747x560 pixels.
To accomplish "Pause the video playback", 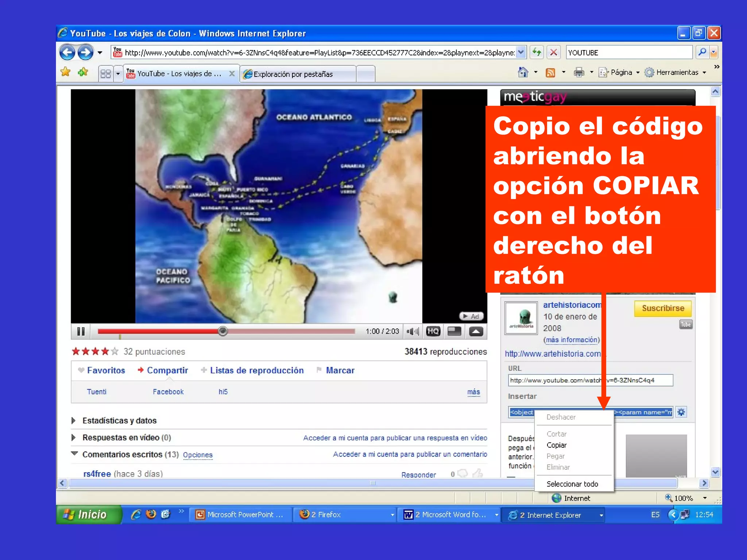I will pos(81,331).
